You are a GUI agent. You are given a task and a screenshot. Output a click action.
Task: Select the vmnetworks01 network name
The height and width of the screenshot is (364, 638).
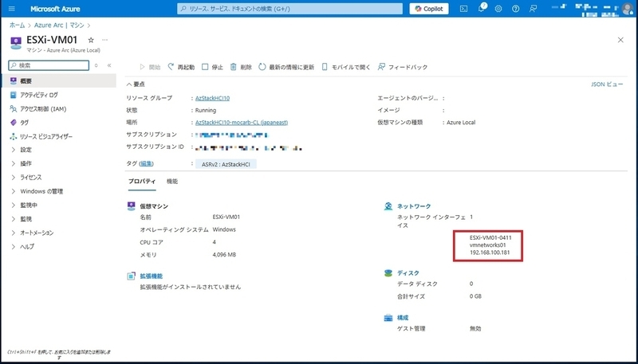tap(487, 245)
